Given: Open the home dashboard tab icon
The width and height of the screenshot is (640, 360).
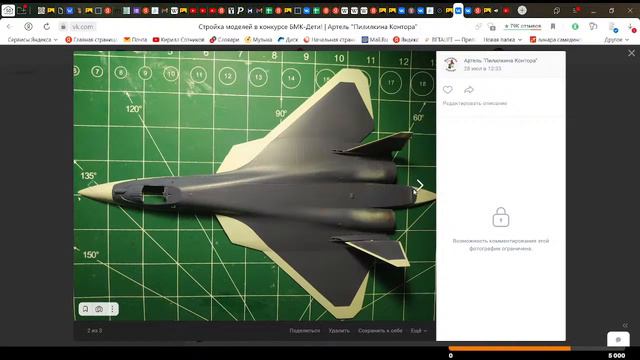Looking at the screenshot, I should click(8, 10).
